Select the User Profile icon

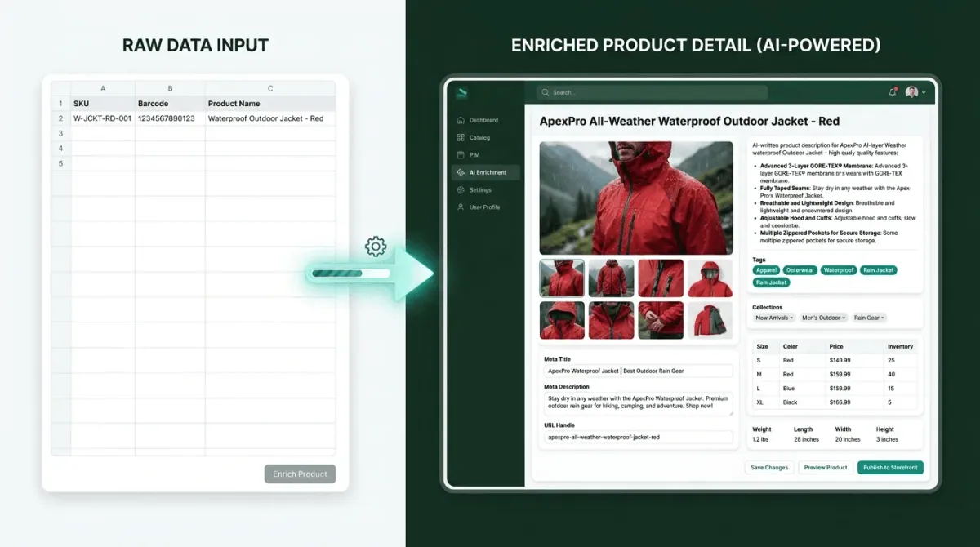[461, 207]
